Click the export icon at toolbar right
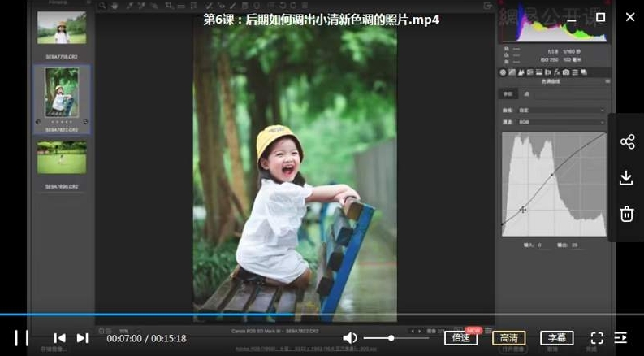Screen dimensions: 644x356 pyautogui.click(x=488, y=6)
